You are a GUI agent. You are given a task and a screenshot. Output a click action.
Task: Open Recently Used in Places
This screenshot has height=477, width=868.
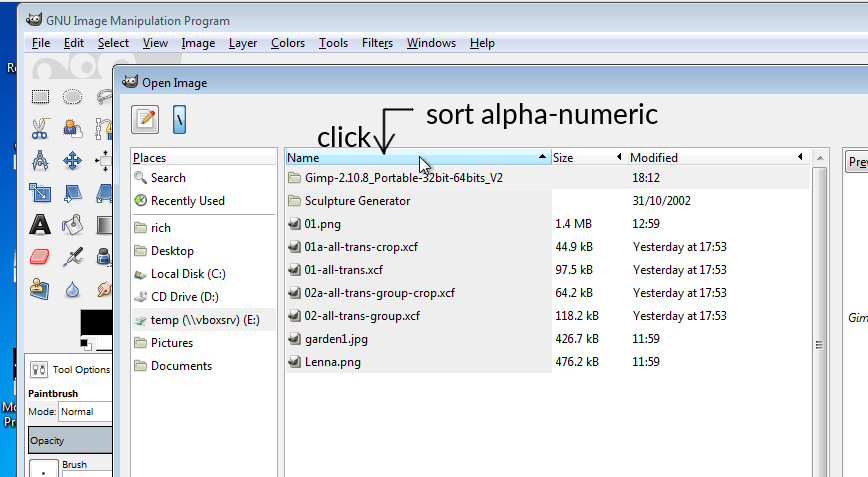(x=187, y=201)
